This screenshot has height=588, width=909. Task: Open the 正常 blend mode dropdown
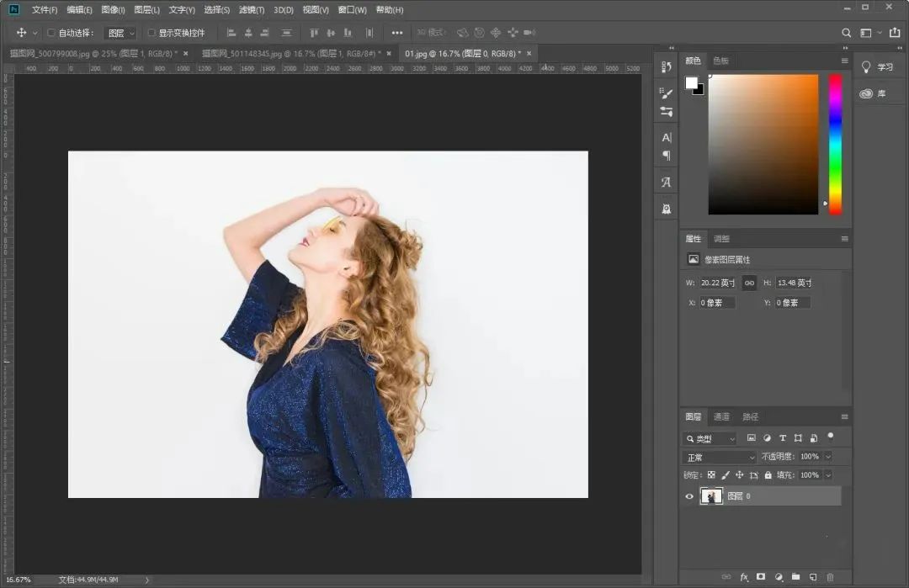(720, 457)
